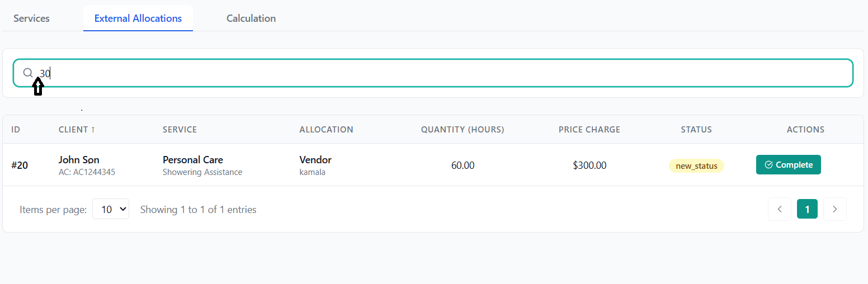Go to next page chevron
Viewport: 868px width, 284px height.
(x=834, y=209)
